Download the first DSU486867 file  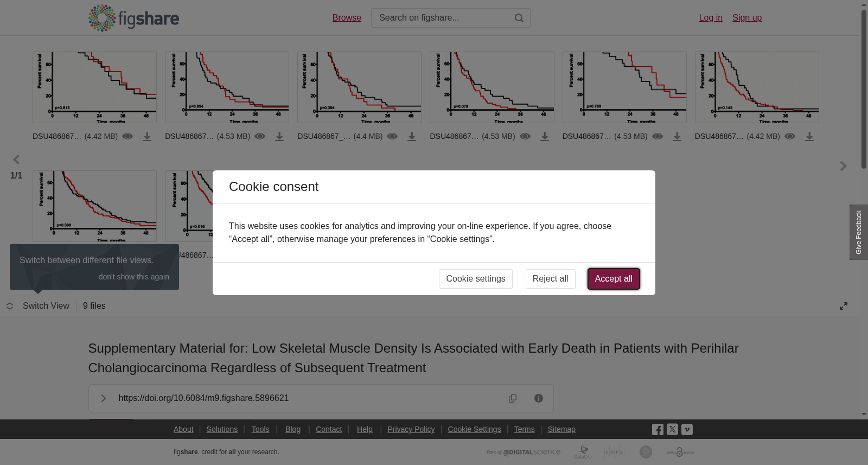147,137
